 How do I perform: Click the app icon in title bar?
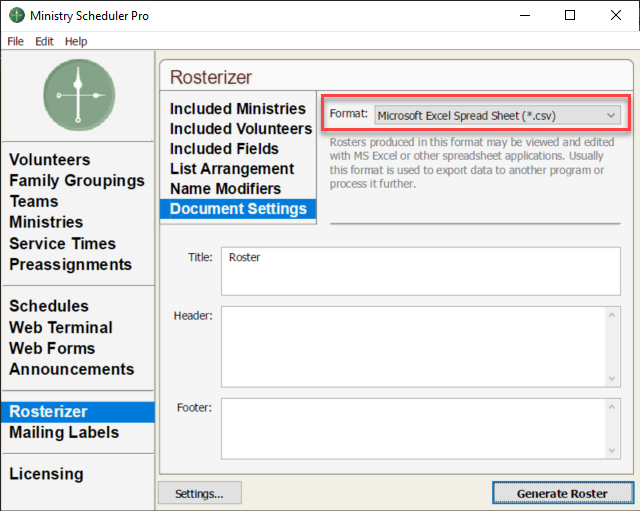(x=16, y=16)
